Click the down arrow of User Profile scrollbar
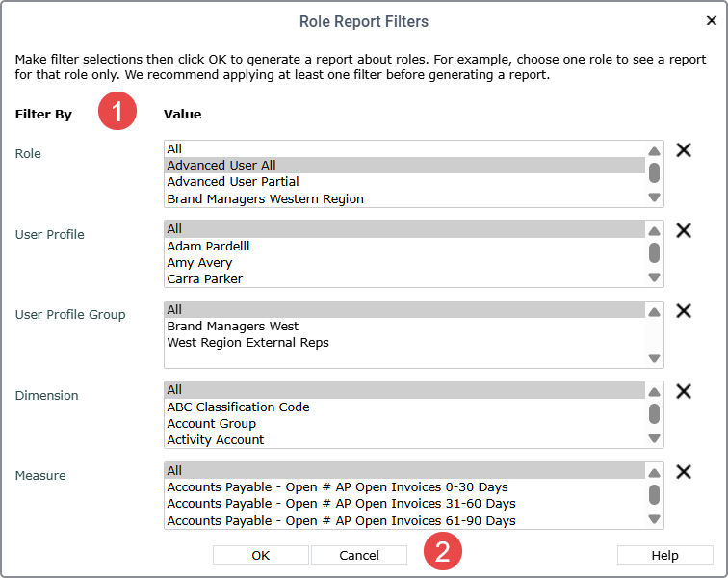Viewport: 728px width, 578px height. click(654, 277)
